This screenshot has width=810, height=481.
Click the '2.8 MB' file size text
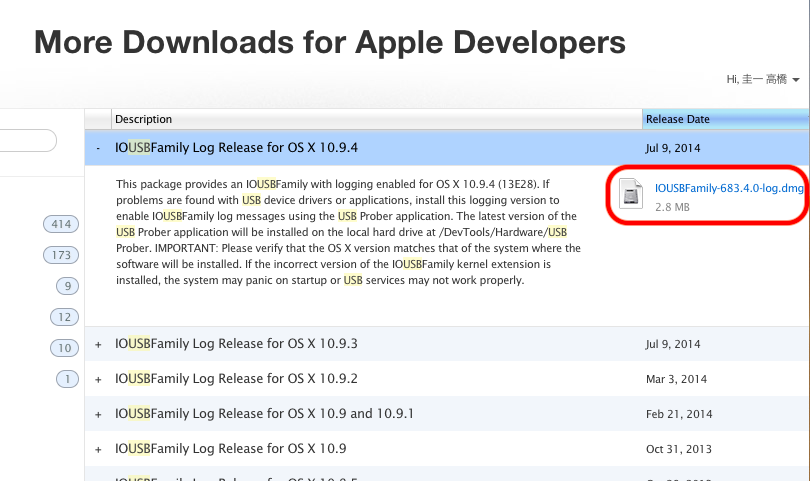[672, 207]
